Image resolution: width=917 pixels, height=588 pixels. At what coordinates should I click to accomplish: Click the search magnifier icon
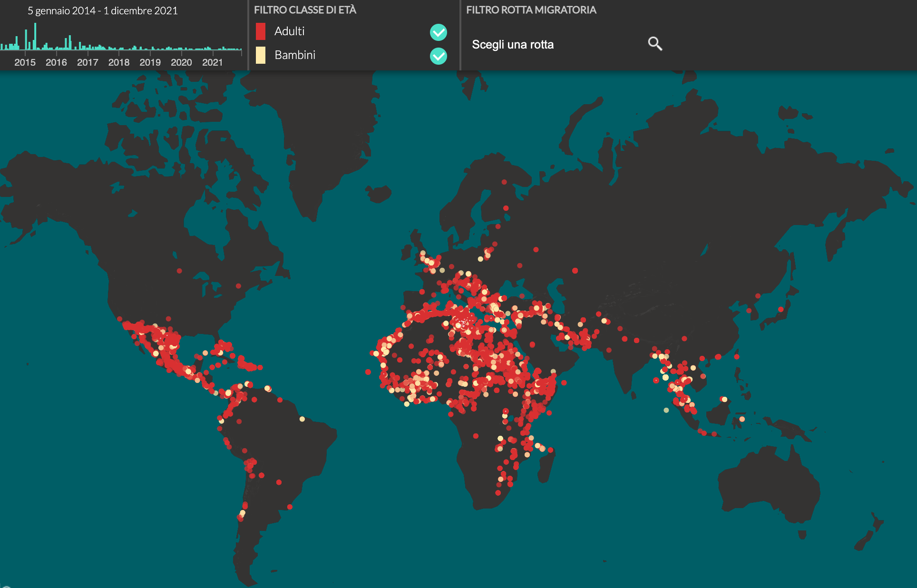point(655,44)
